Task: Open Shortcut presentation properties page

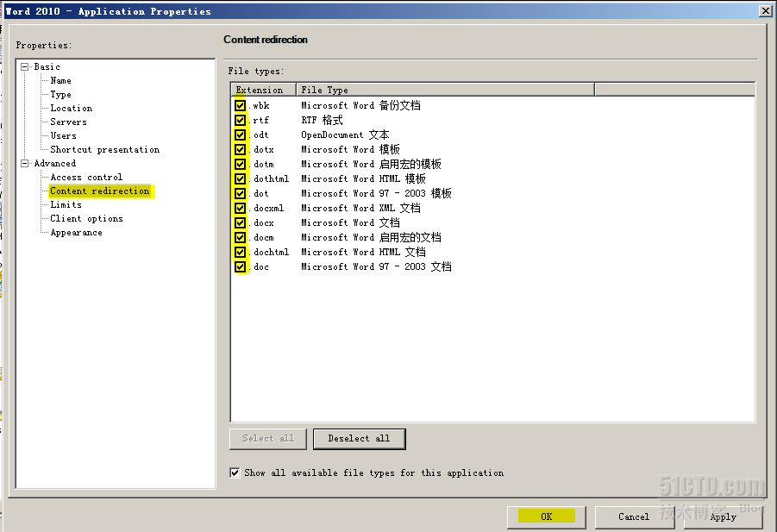Action: tap(104, 149)
